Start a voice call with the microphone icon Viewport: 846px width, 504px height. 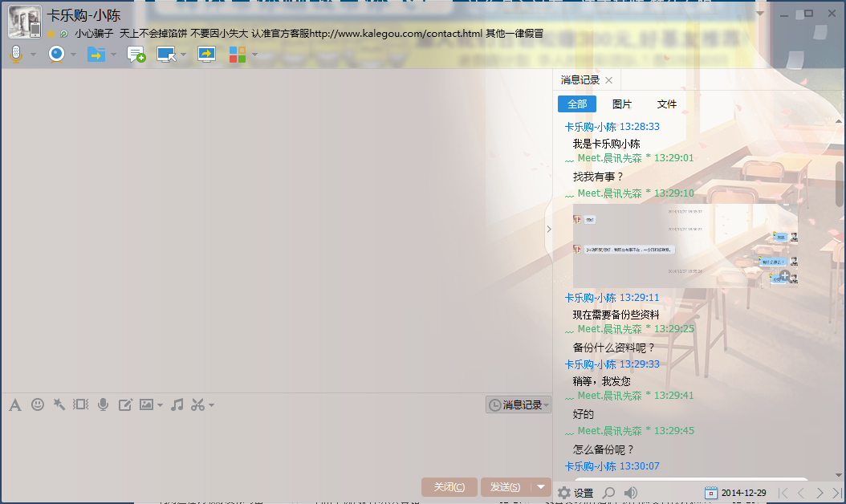pyautogui.click(x=15, y=54)
